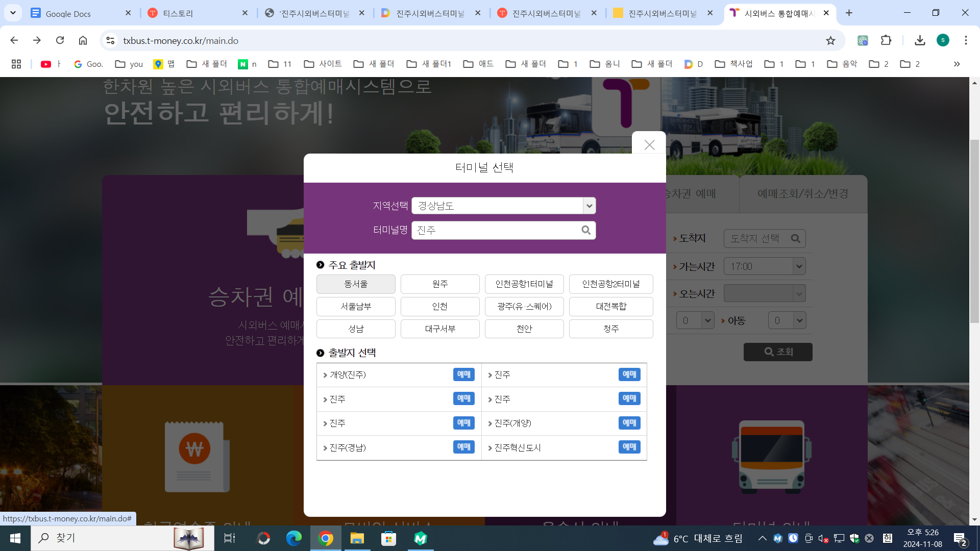Choose 인천공항1터미널 departure button
The image size is (980, 551).
point(524,284)
